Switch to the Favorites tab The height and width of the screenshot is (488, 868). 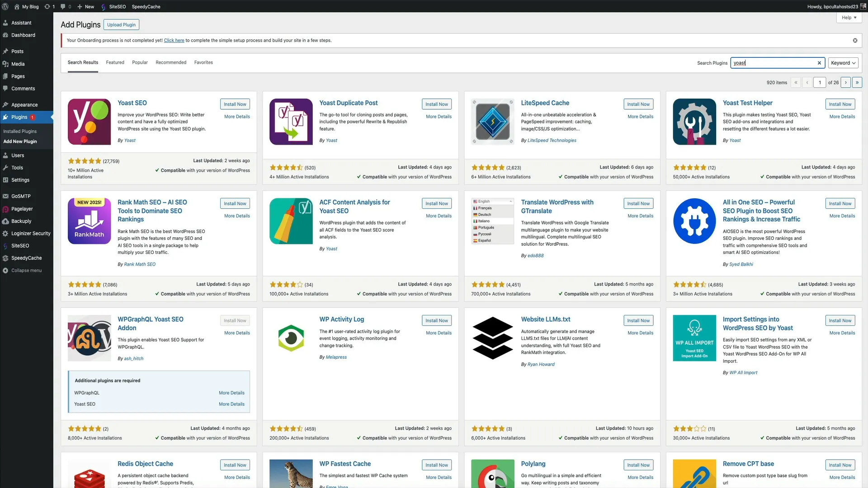pyautogui.click(x=203, y=62)
